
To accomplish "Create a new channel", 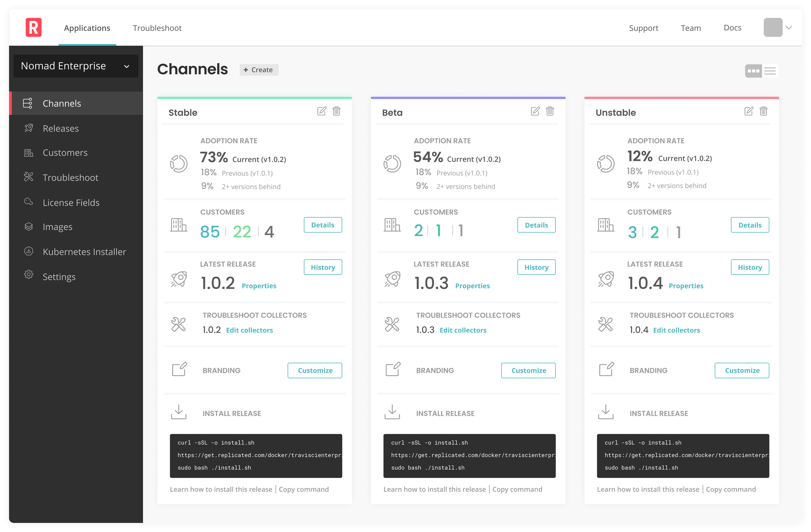I will (259, 70).
